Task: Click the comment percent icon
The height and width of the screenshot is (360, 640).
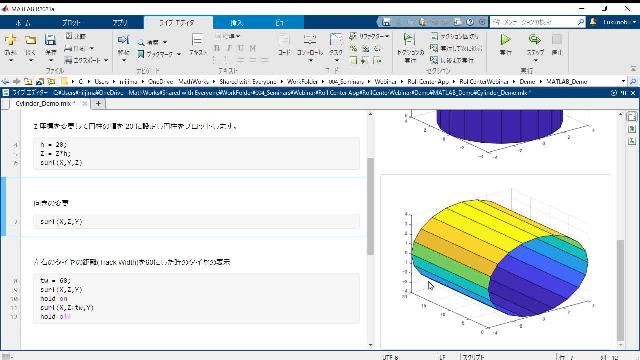Action: [353, 48]
